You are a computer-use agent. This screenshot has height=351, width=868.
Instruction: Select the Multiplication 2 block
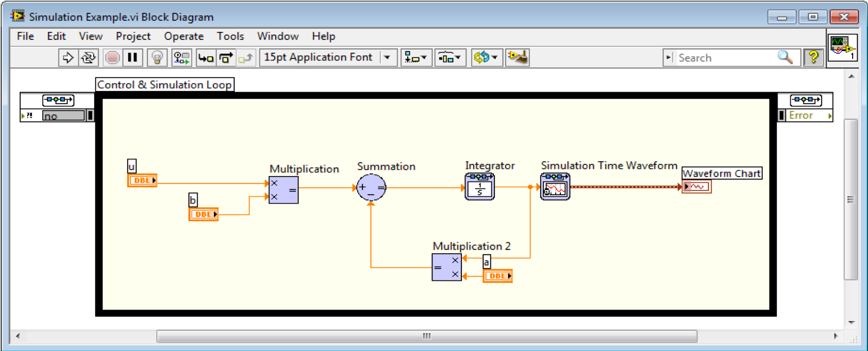coord(447,267)
